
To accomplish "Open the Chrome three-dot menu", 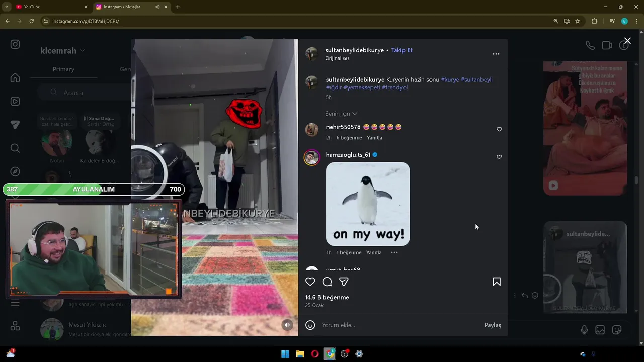I will point(636,21).
